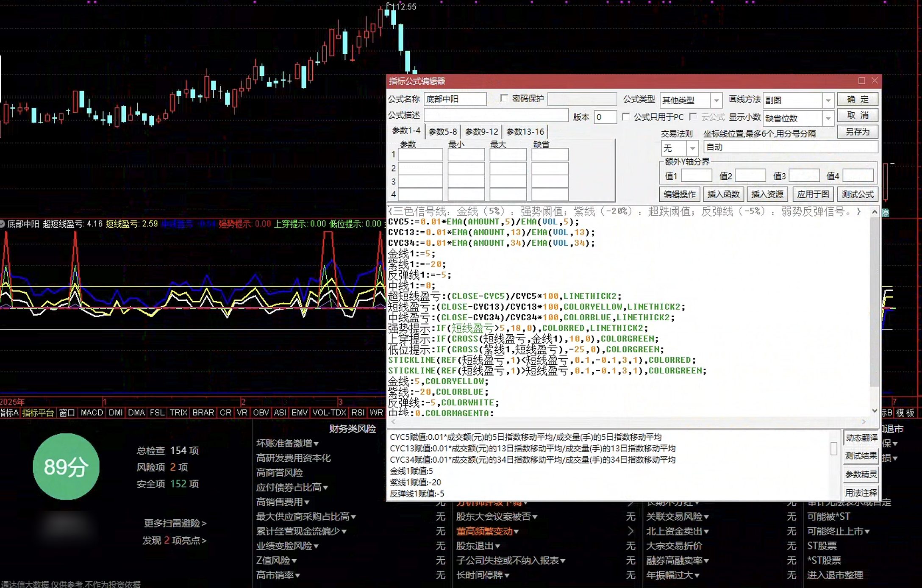Click horizontal scrollbar right arrow

pos(864,422)
